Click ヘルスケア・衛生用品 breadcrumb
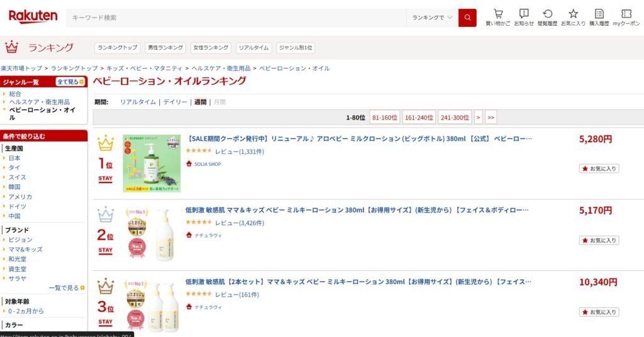Image resolution: width=644 pixels, height=337 pixels. 221,68
